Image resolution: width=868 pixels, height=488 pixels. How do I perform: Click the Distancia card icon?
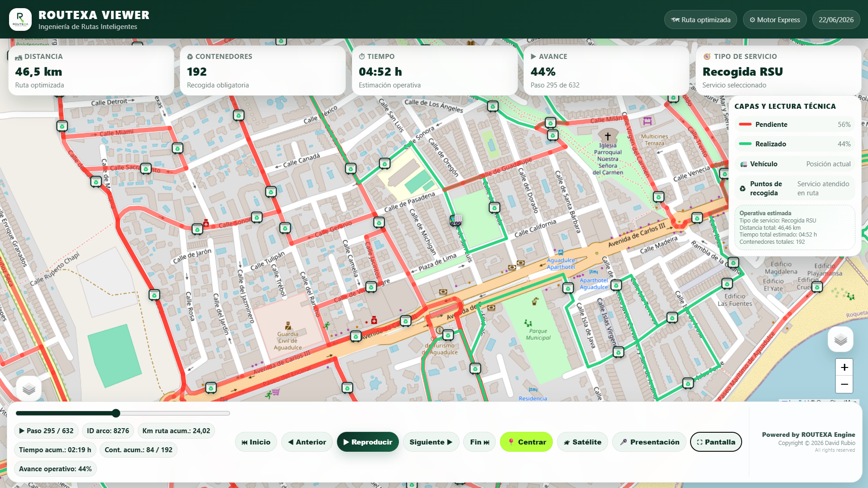point(19,57)
